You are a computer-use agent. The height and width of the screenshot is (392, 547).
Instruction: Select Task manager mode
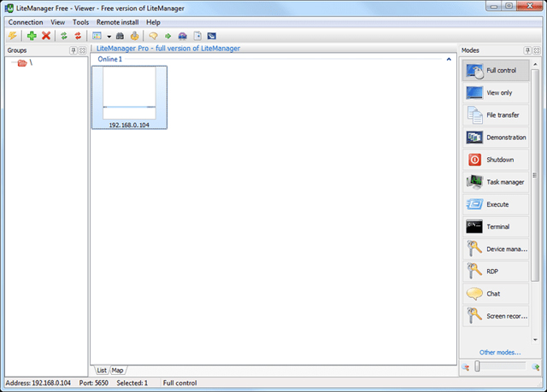[496, 182]
